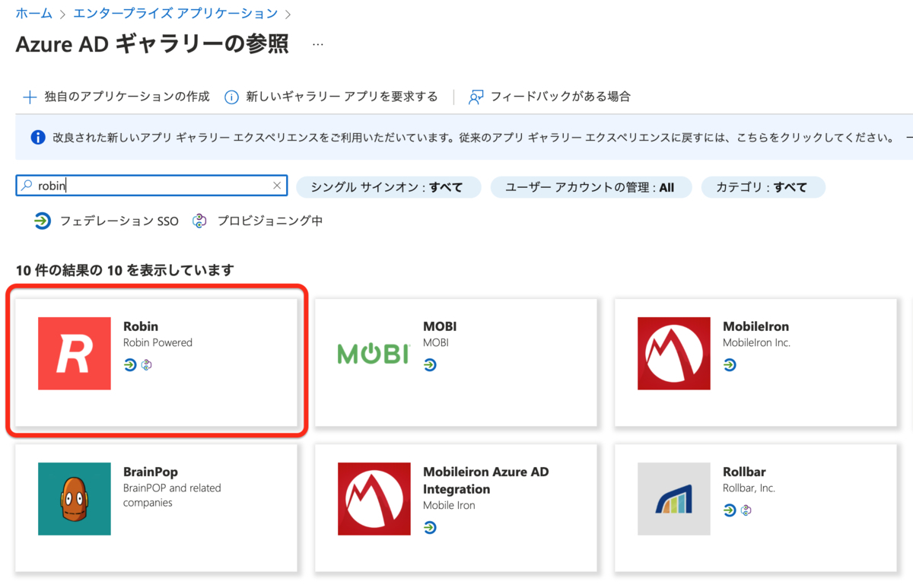Click BrainPOP and related companies text
Image resolution: width=913 pixels, height=588 pixels.
pyautogui.click(x=172, y=495)
